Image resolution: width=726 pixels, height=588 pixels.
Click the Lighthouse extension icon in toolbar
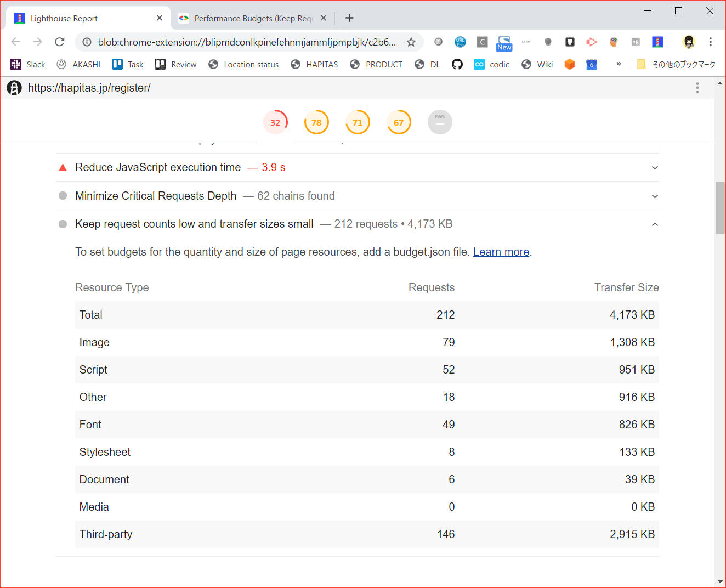pos(657,42)
